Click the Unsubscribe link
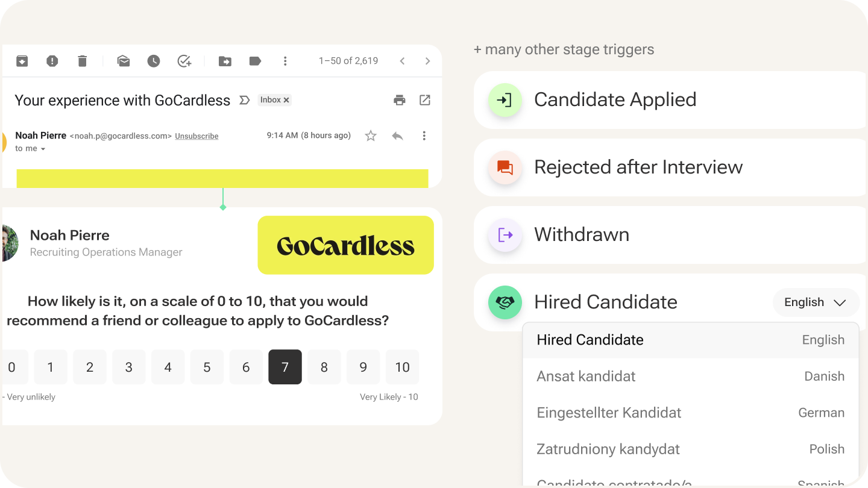The height and width of the screenshot is (488, 868). [x=197, y=136]
